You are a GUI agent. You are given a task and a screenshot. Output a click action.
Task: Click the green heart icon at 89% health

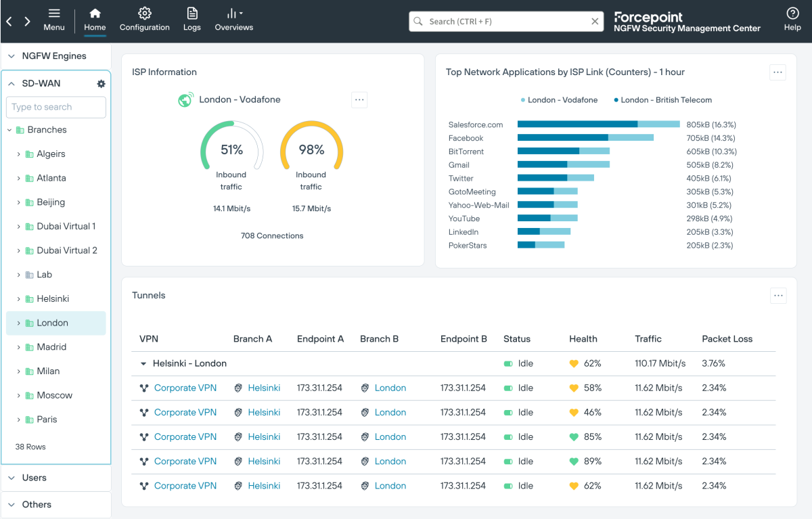coord(574,461)
